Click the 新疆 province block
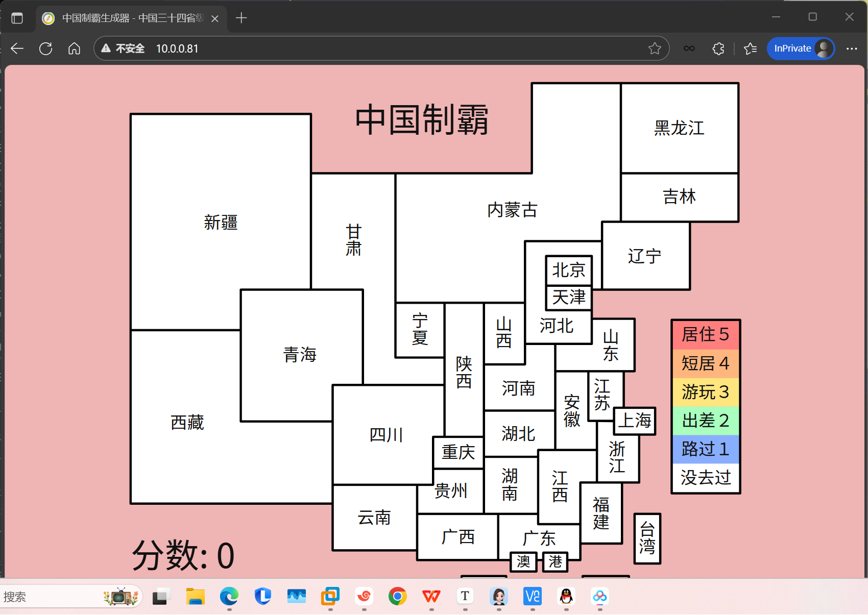868x615 pixels. (x=221, y=222)
